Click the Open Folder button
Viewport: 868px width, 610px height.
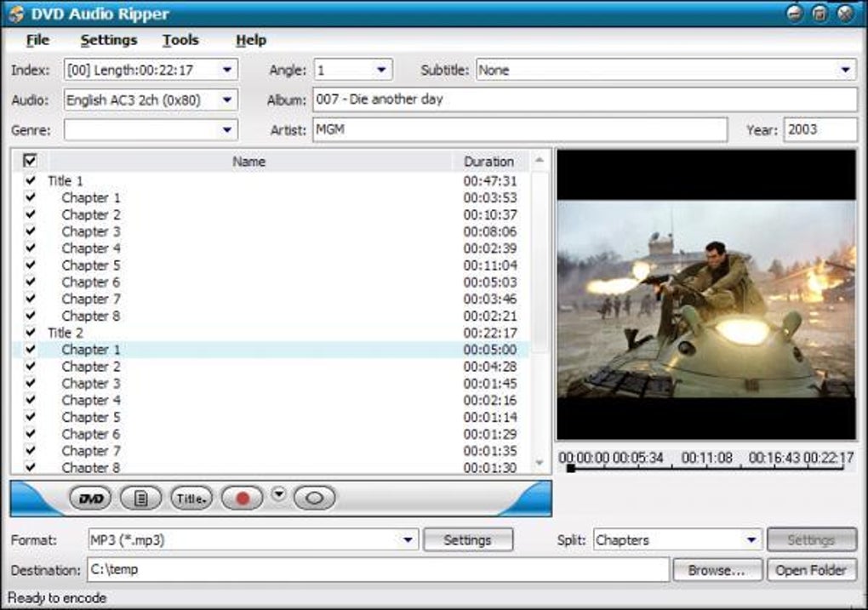812,570
